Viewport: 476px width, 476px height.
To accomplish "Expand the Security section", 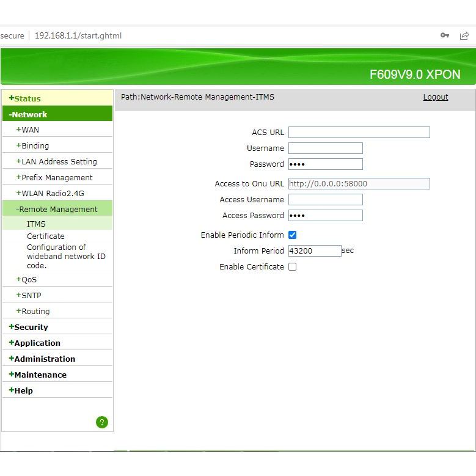I will pyautogui.click(x=31, y=327).
